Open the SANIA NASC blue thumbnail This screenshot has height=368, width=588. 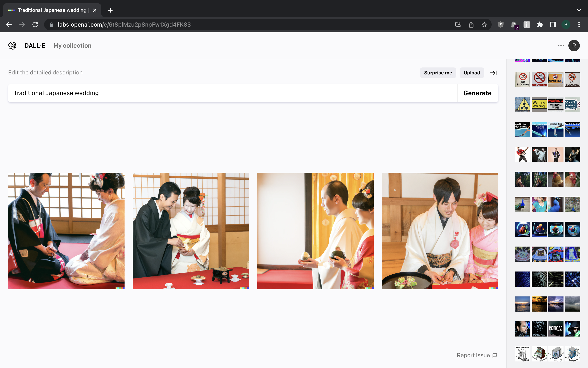572,129
